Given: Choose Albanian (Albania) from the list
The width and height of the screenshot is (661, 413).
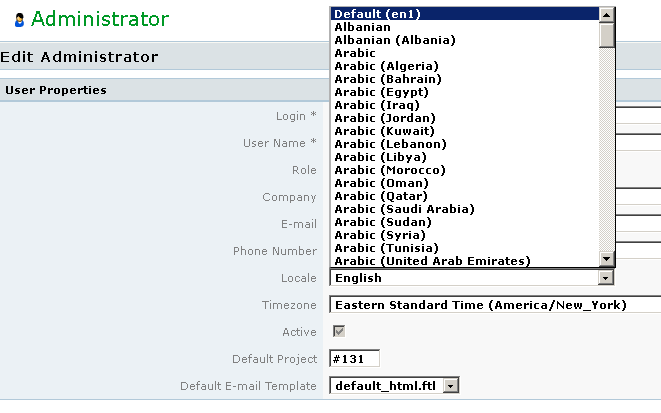Looking at the screenshot, I should coord(465,40).
